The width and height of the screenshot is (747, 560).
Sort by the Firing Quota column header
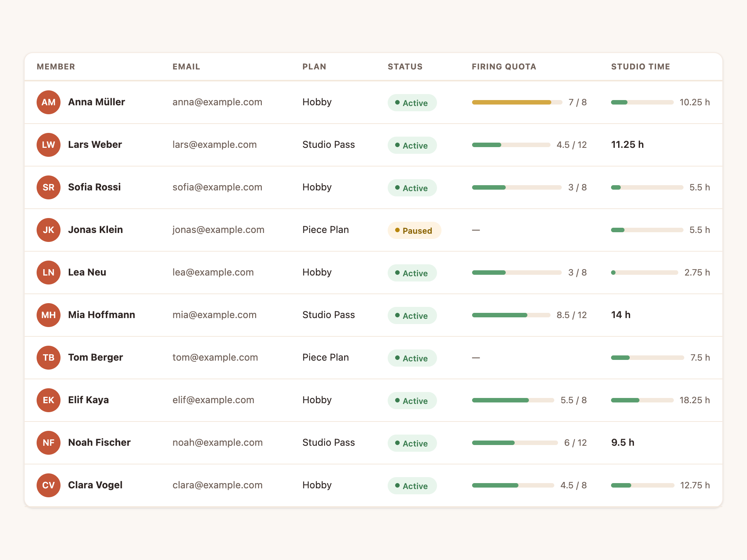[504, 67]
